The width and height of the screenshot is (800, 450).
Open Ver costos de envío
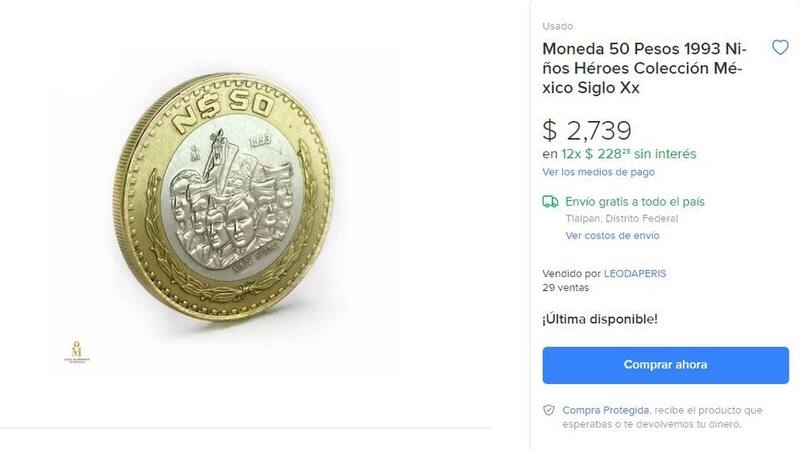pyautogui.click(x=612, y=236)
